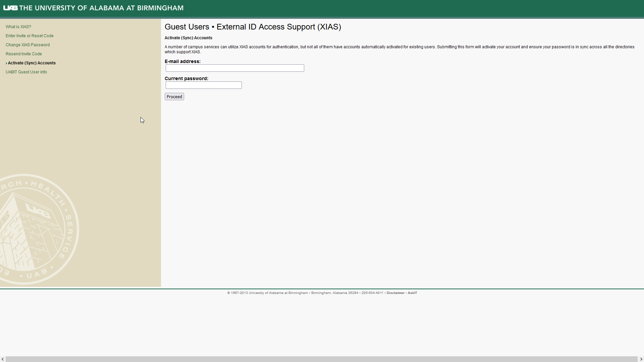Click the scrollbar left arrow

pos(3,359)
